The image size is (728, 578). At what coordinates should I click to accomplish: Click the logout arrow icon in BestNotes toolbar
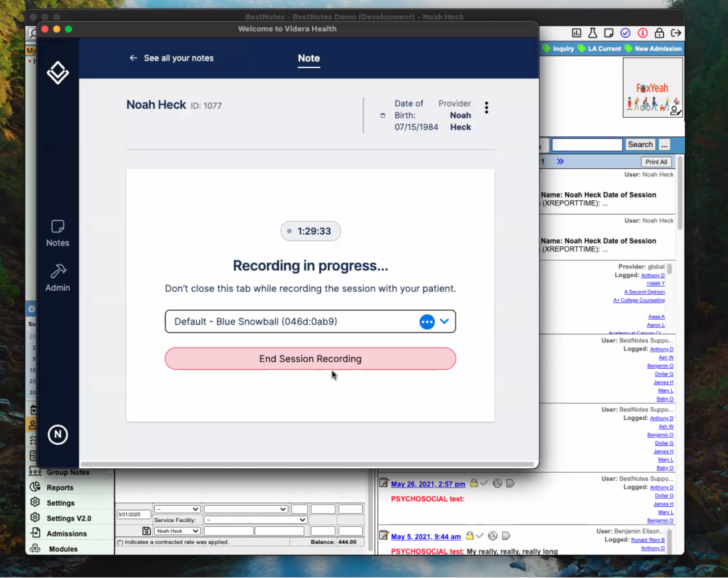[x=676, y=33]
